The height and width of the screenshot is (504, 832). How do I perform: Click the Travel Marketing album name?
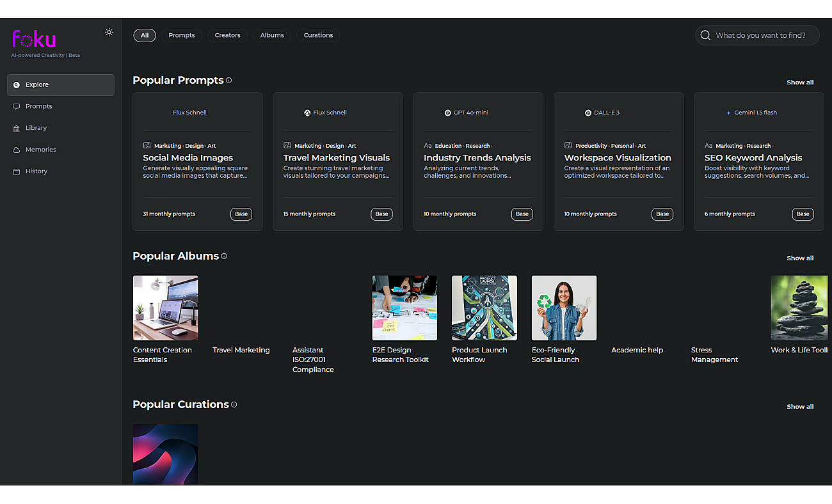pyautogui.click(x=241, y=350)
